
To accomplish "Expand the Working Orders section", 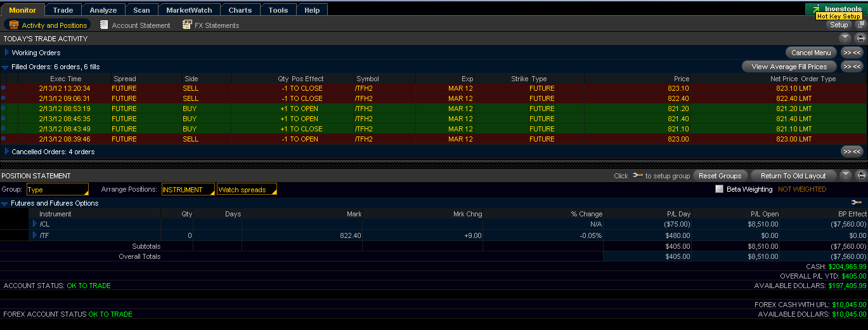I will pyautogui.click(x=7, y=53).
